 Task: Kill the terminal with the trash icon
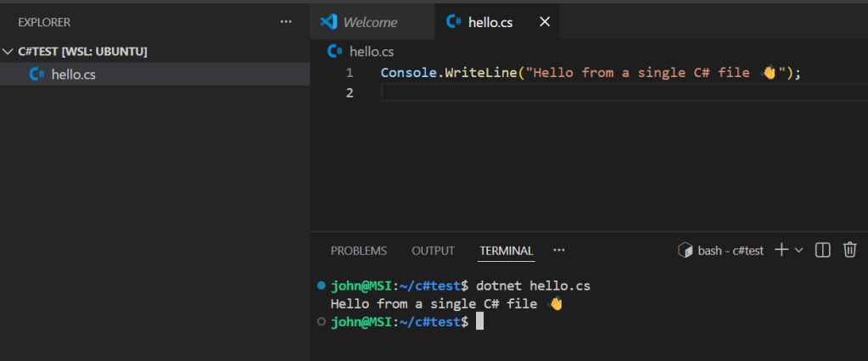[x=849, y=250]
